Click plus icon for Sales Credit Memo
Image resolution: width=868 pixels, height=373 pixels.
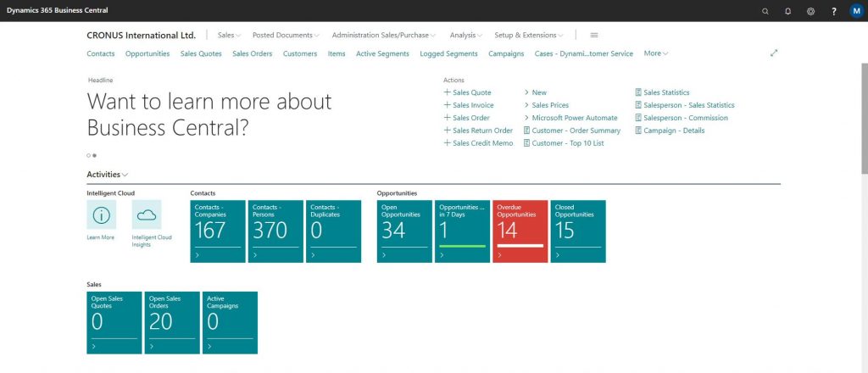pyautogui.click(x=447, y=143)
